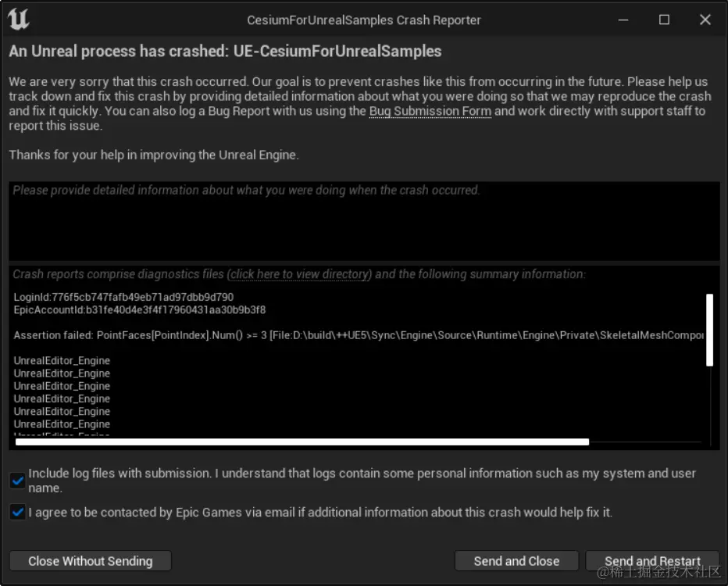Viewport: 728px width, 586px height.
Task: Close the Crash Reporter window
Action: point(705,20)
